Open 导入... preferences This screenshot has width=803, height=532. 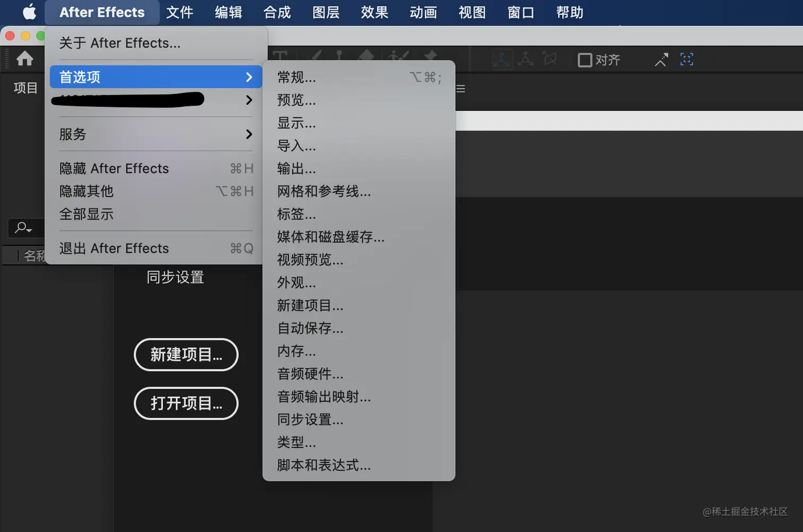pyautogui.click(x=359, y=146)
